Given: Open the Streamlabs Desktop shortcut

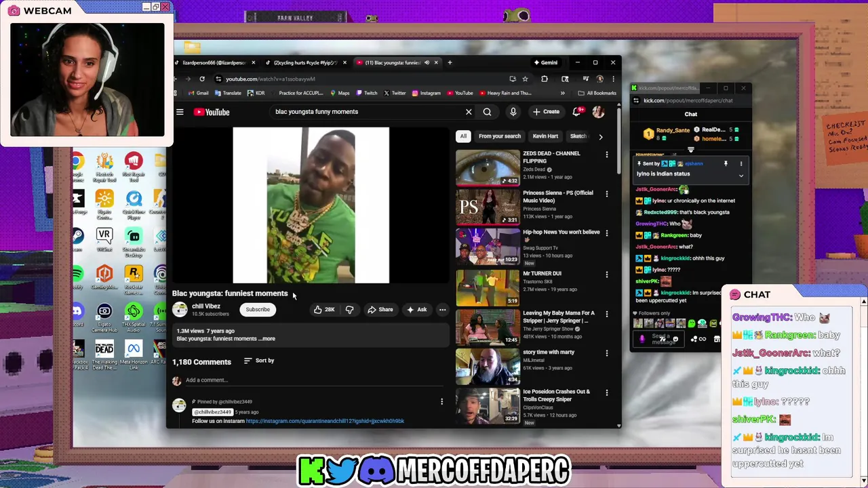Looking at the screenshot, I should coord(134,243).
